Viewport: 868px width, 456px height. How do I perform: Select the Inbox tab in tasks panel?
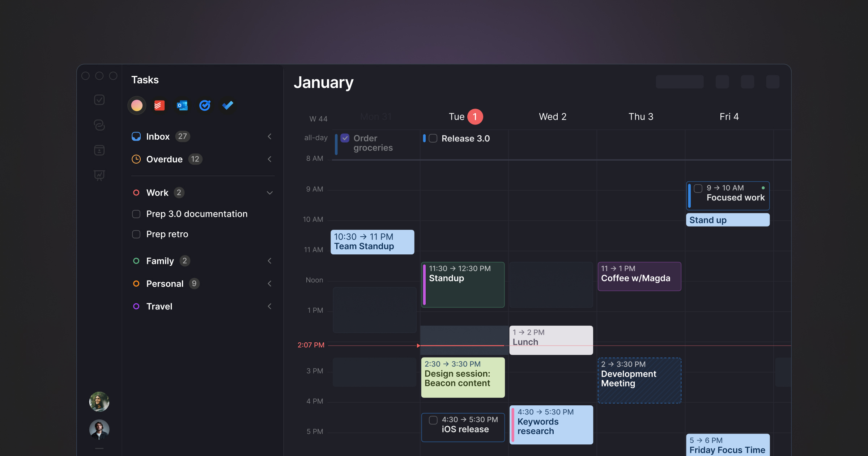tap(158, 136)
